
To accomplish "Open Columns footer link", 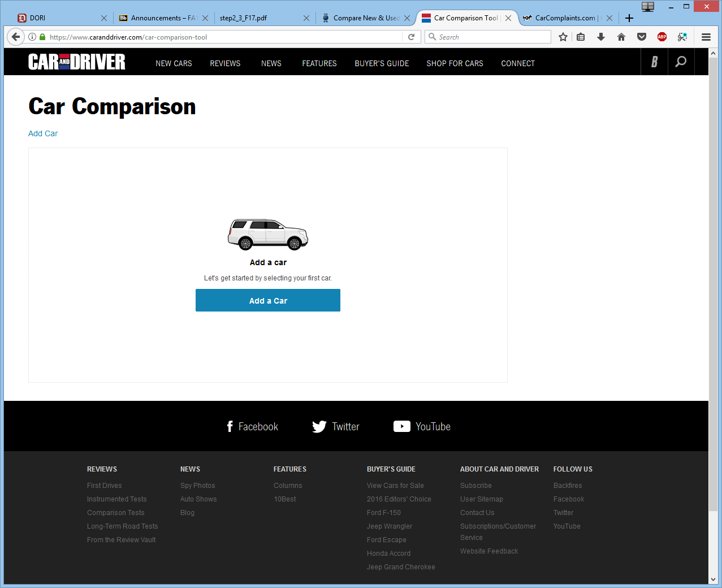I will tap(288, 486).
